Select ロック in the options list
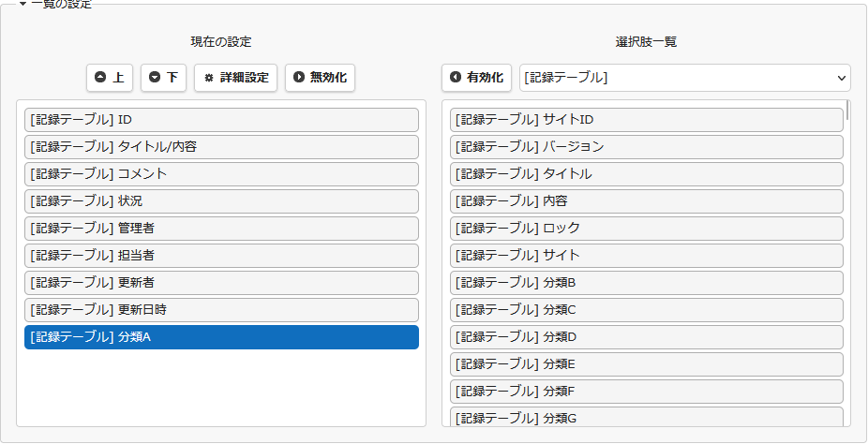 point(647,229)
